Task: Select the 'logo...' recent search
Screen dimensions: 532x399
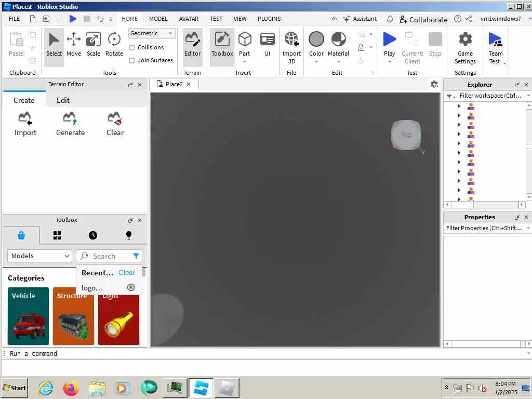Action: (x=92, y=288)
